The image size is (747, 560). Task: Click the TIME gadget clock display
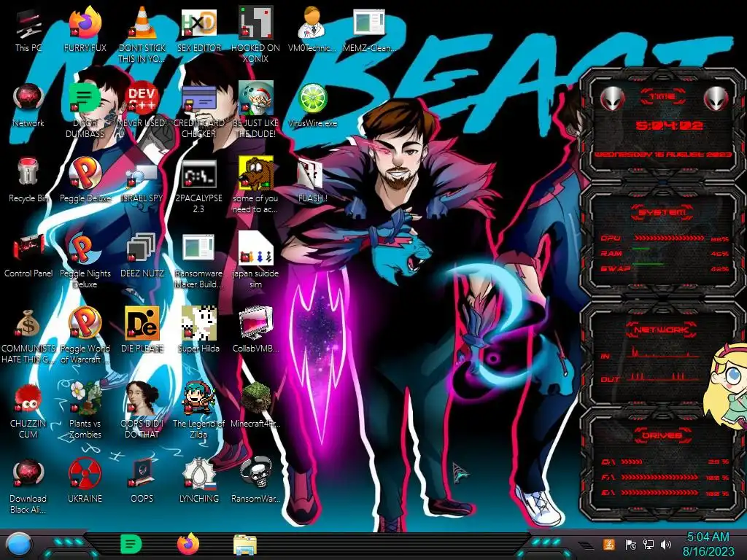[x=669, y=125]
